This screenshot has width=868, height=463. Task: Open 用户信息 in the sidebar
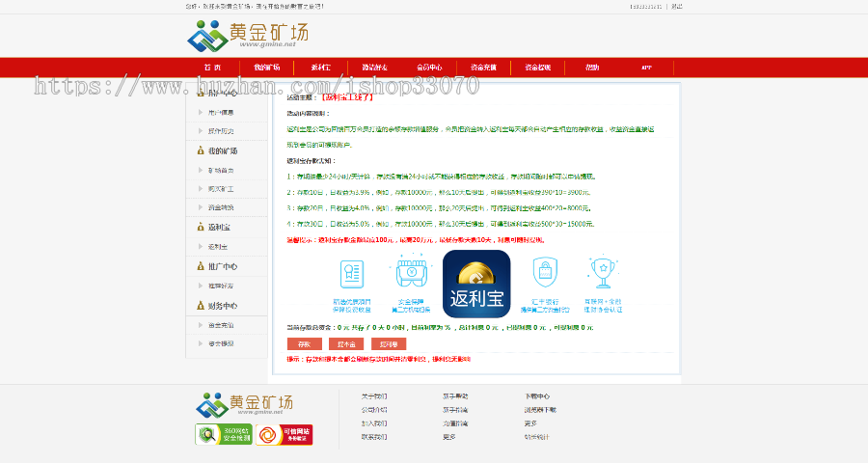point(221,113)
